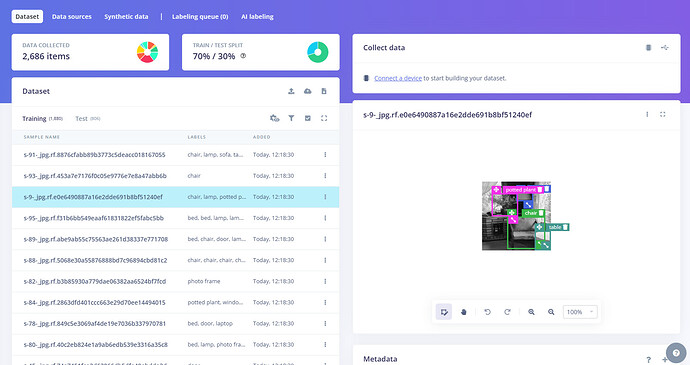Switch to the Data sources tab
Screen dimensions: 690x365
click(72, 17)
